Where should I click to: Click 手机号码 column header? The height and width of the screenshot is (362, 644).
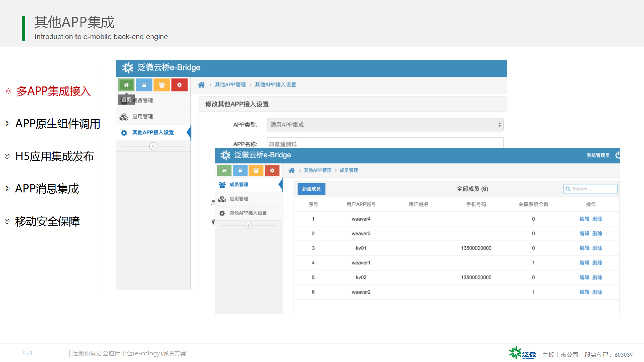(x=476, y=204)
